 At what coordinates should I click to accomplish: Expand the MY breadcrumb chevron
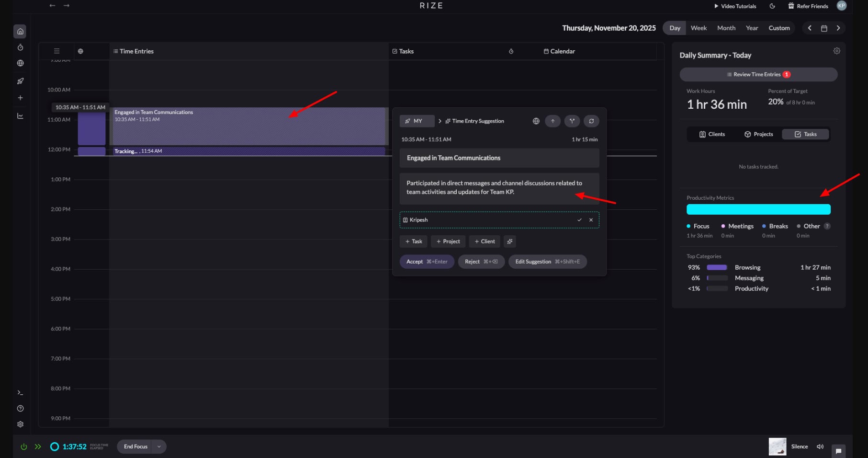(440, 121)
